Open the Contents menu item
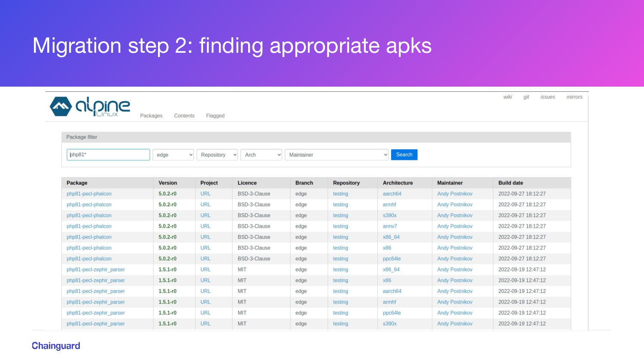Screen dimensions: 644x362 pos(184,116)
